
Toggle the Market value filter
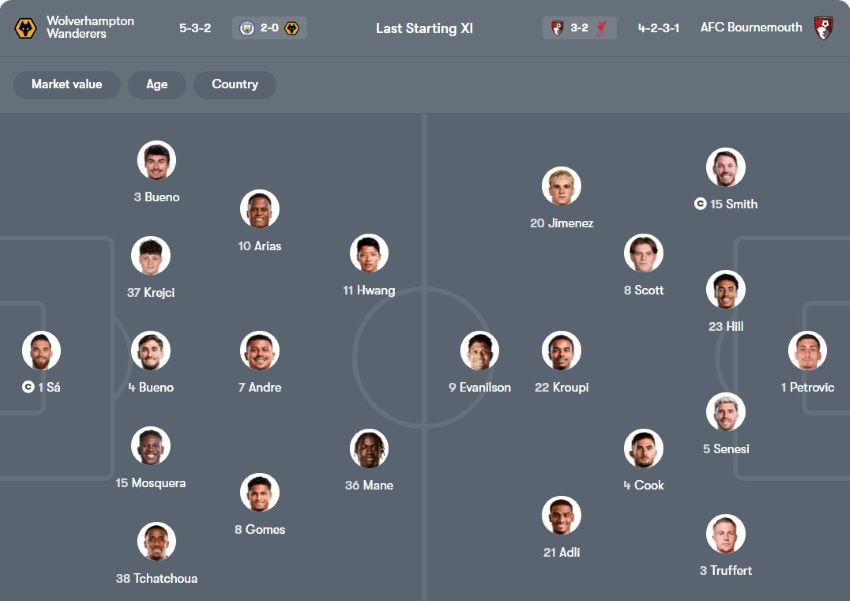pos(66,84)
